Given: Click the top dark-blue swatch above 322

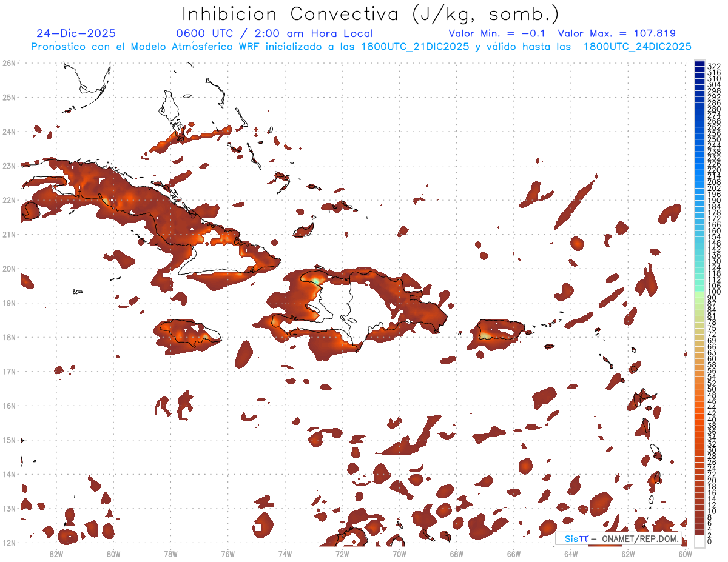Looking at the screenshot, I should [699, 64].
